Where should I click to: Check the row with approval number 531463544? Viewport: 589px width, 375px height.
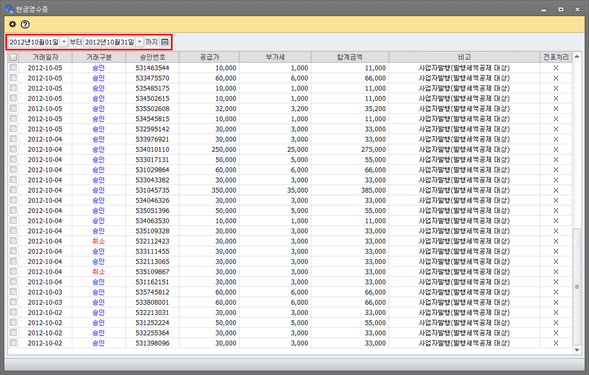(13, 68)
